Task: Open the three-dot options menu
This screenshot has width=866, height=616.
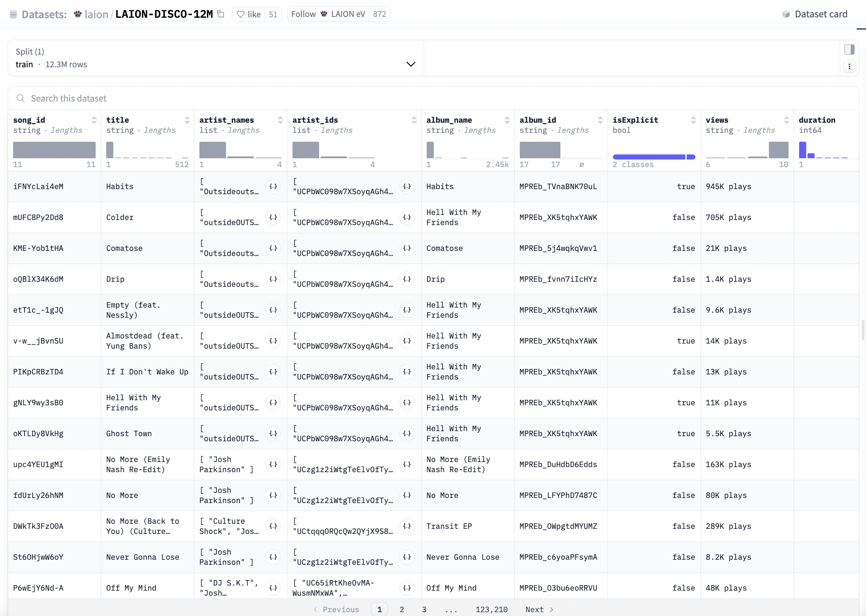Action: [x=849, y=66]
